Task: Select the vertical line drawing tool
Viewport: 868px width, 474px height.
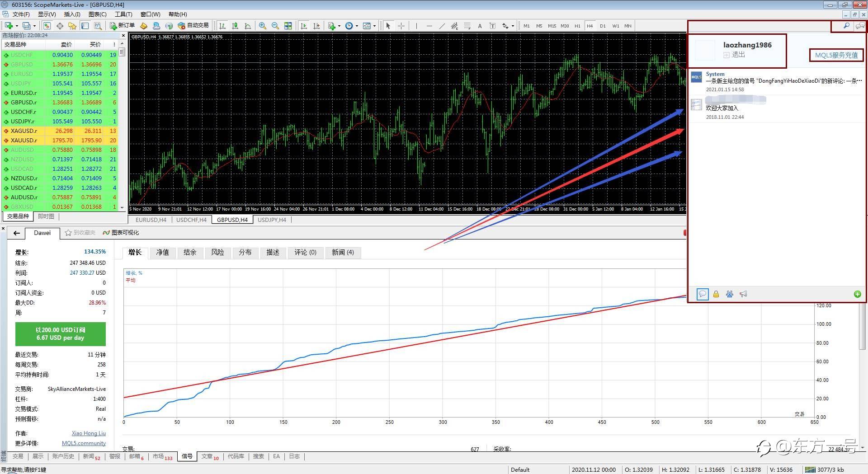Action: pos(416,26)
